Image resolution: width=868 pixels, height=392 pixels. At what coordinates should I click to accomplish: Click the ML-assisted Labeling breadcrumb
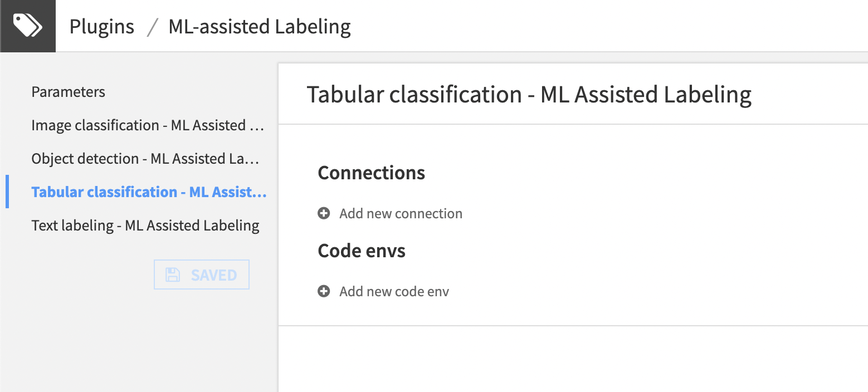(260, 26)
